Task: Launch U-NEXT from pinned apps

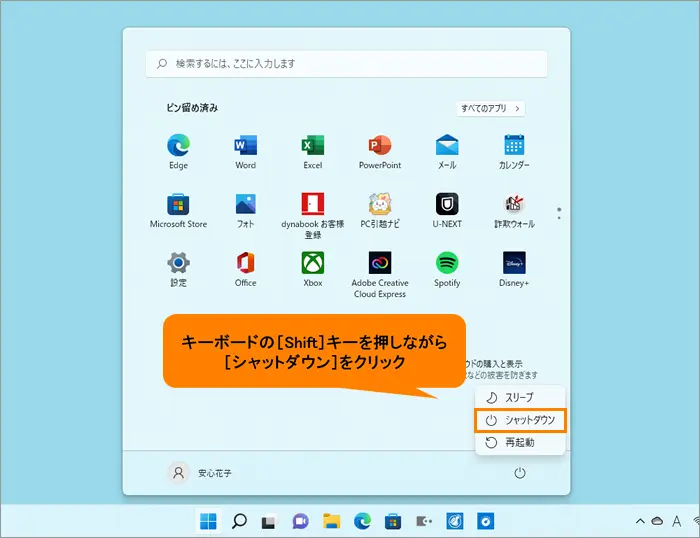Action: pos(447,211)
